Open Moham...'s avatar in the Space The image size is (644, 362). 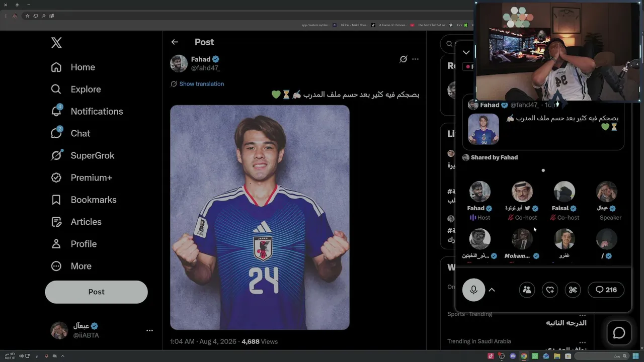click(522, 239)
